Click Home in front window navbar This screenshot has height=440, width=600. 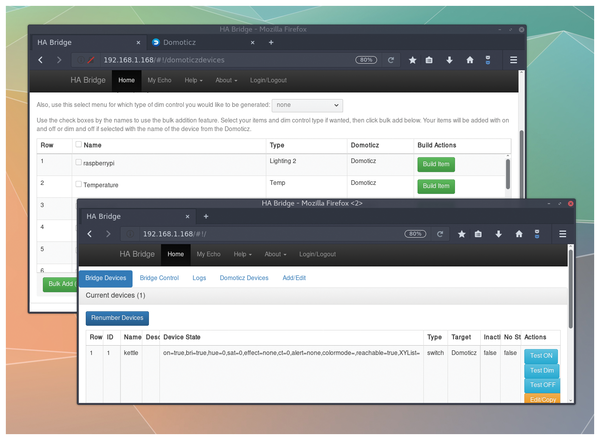pos(175,254)
